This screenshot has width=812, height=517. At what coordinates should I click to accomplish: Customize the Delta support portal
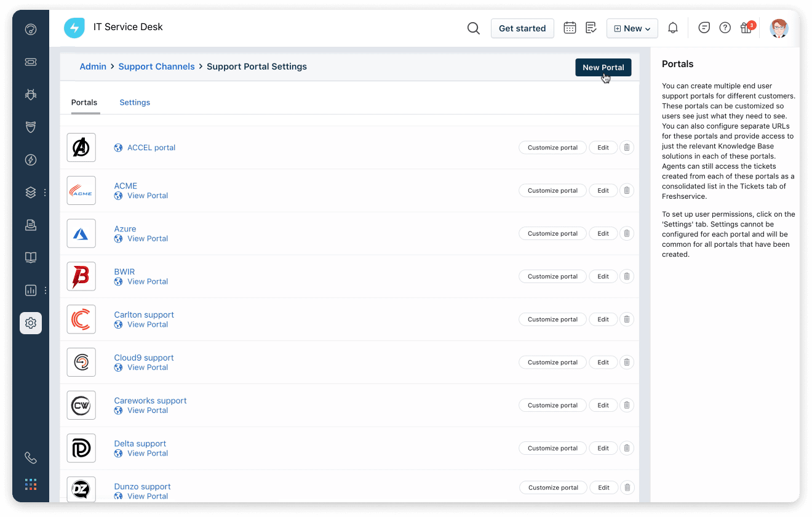tap(552, 448)
